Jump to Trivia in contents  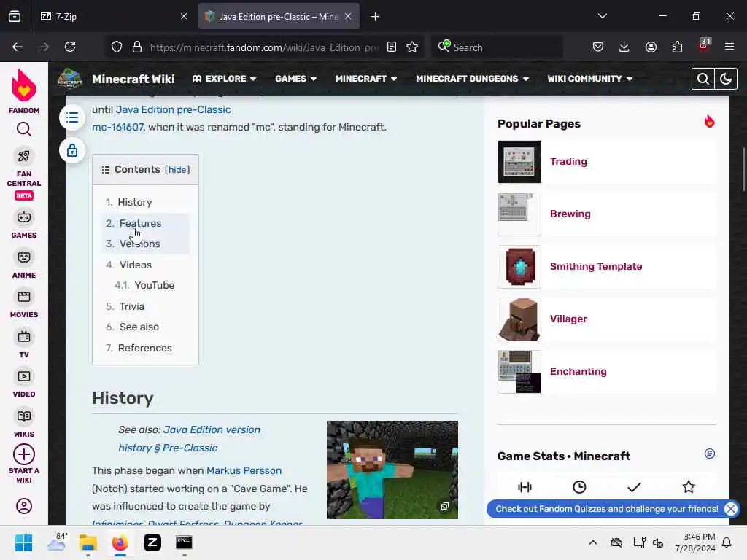pos(132,306)
